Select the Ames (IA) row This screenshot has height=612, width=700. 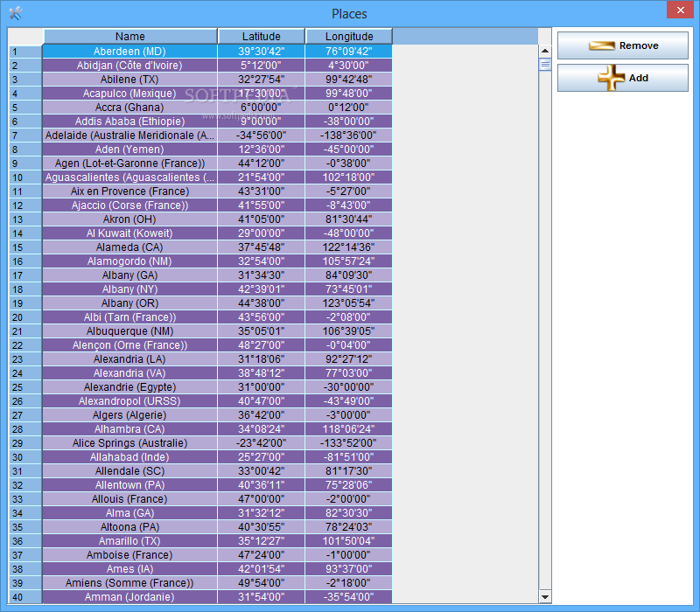click(x=129, y=569)
